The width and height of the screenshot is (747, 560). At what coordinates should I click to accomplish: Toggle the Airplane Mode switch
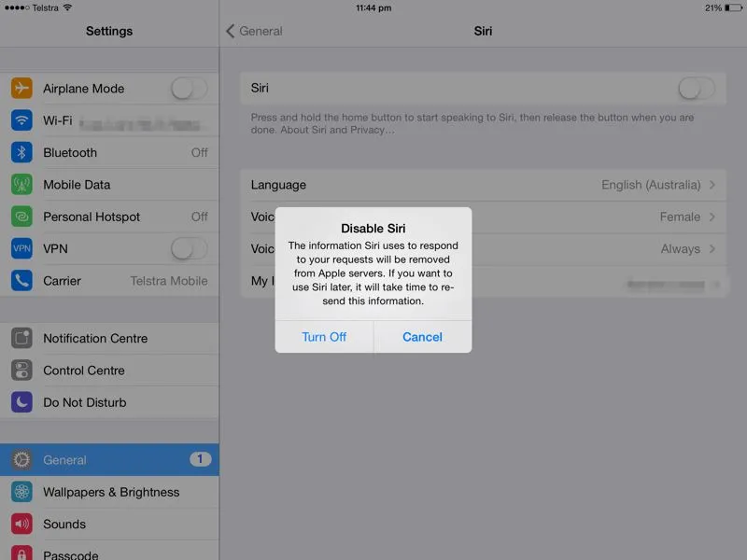click(x=189, y=89)
